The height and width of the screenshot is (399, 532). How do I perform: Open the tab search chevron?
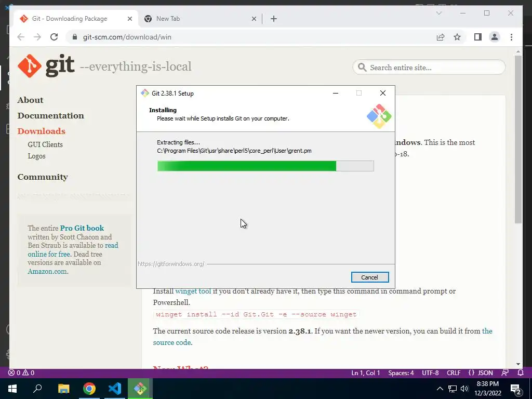tap(438, 13)
